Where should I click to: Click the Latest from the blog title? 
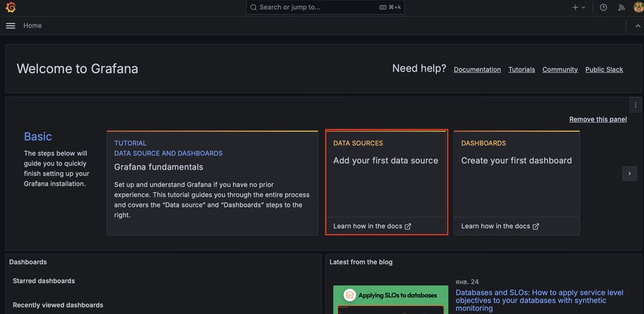point(361,262)
